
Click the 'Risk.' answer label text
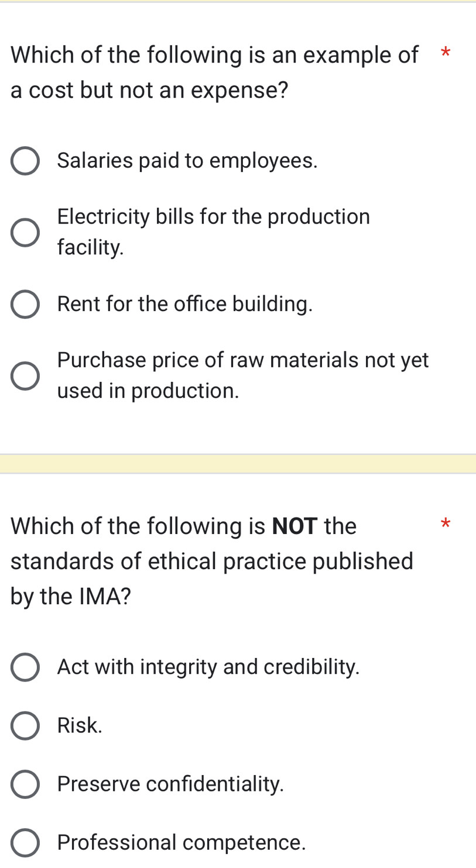click(80, 725)
